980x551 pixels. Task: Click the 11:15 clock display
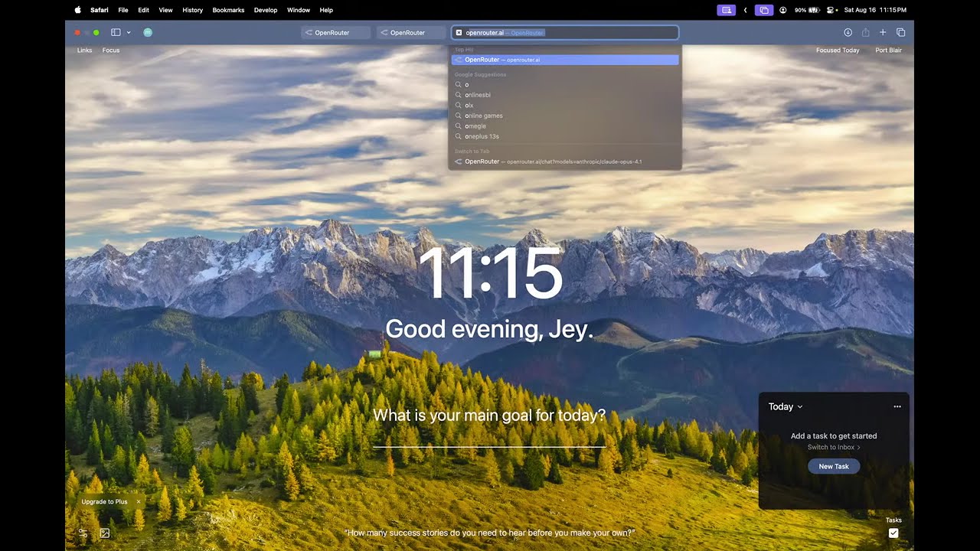490,273
